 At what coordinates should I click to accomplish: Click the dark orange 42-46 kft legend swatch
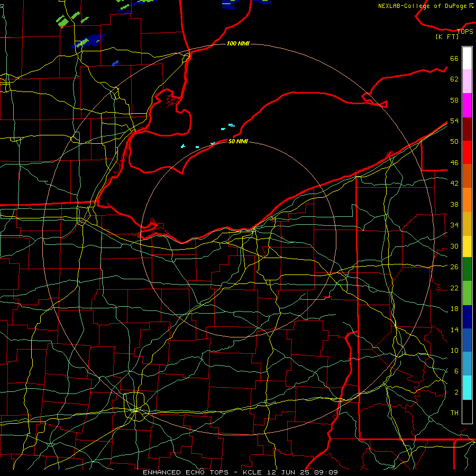pyautogui.click(x=467, y=176)
